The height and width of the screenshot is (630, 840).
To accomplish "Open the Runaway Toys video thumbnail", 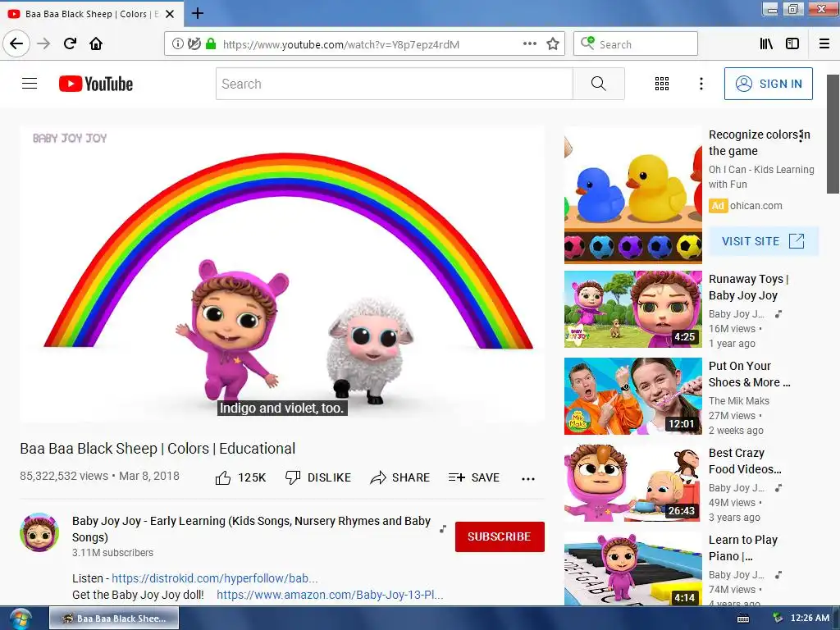I will pyautogui.click(x=633, y=309).
